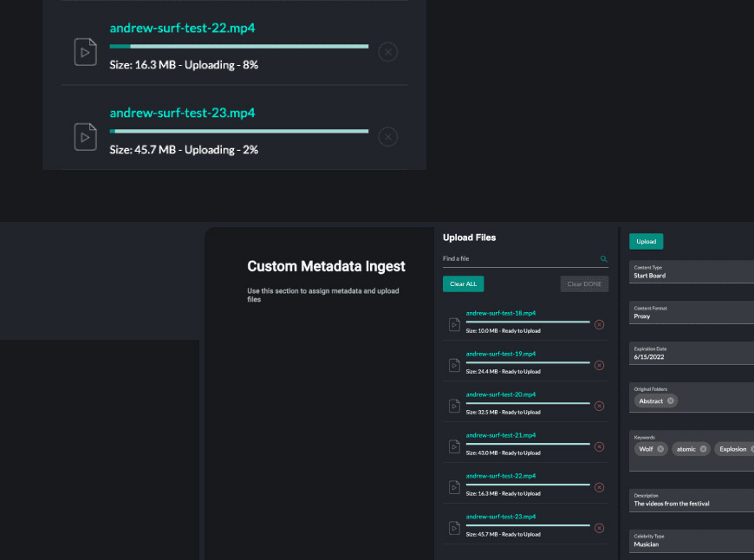Cancel upload of andrew-surf-test-22.mp4 in progress

point(388,52)
